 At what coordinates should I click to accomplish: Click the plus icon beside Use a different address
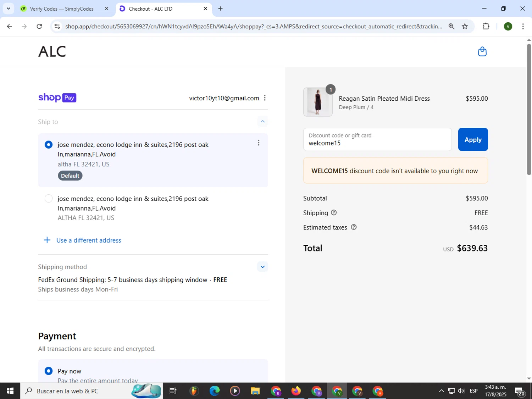click(47, 240)
